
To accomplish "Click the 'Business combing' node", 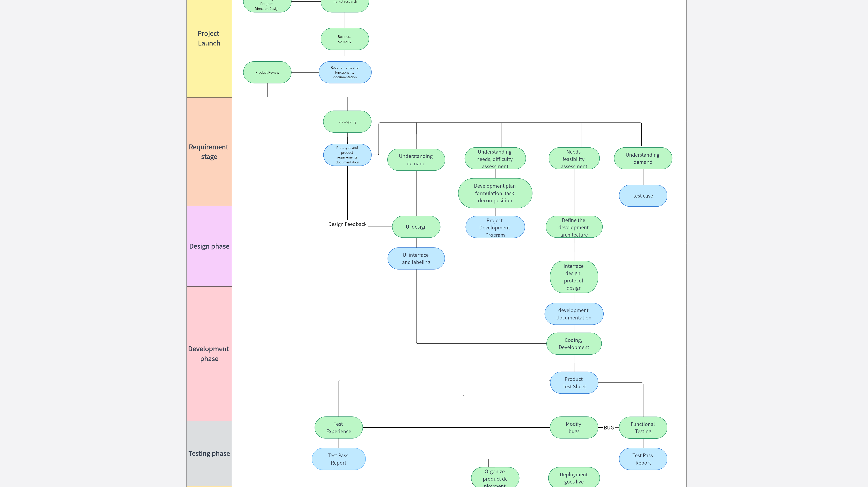I will [345, 39].
